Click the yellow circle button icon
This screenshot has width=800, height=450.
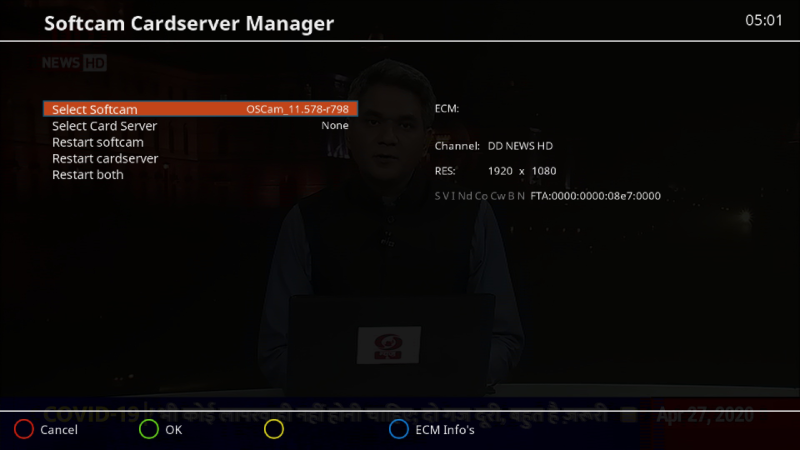pos(273,429)
